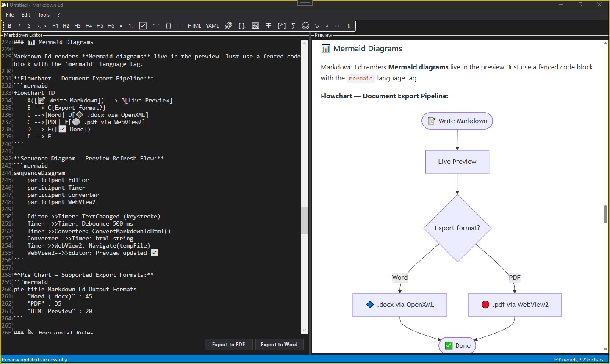Insert code block with braces button
The image size is (610, 364).
coord(169,26)
